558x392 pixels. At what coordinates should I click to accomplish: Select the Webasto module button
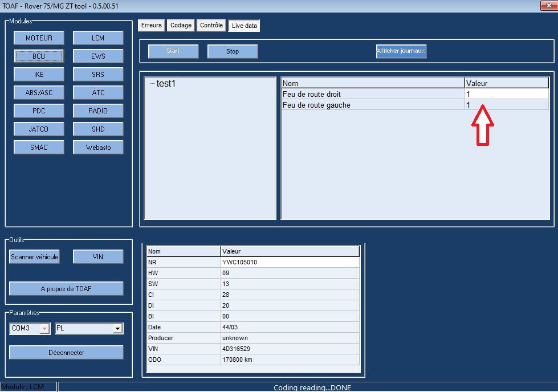[x=98, y=148]
